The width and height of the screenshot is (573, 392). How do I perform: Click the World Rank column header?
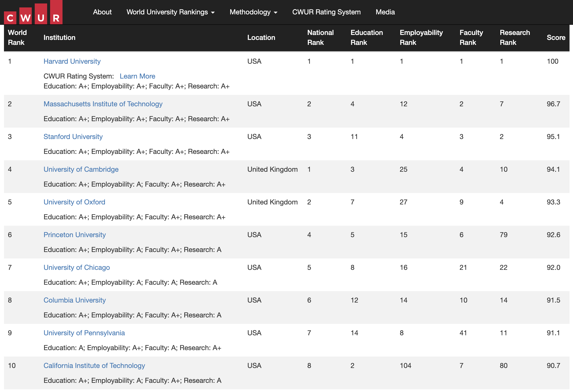pos(17,37)
